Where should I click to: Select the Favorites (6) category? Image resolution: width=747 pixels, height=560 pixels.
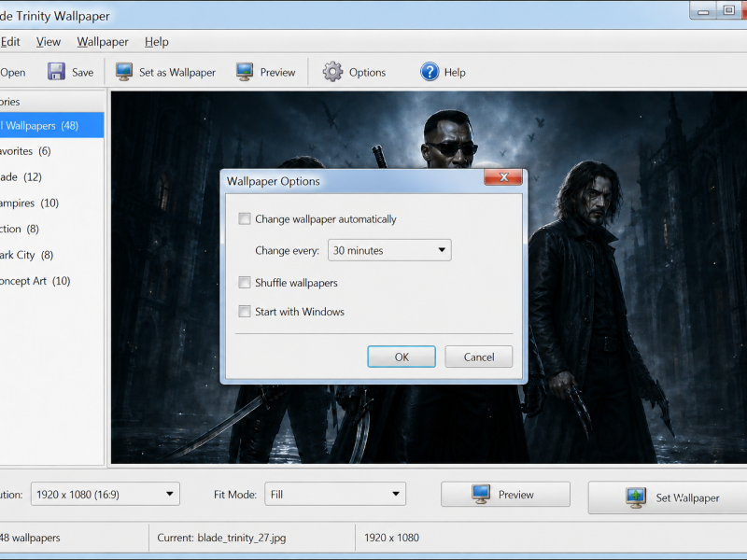[51, 151]
